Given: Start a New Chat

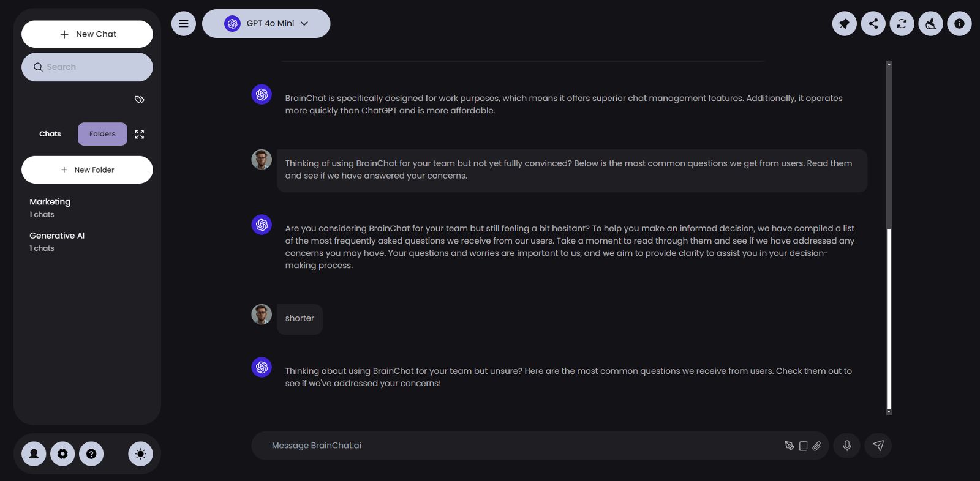Looking at the screenshot, I should pos(87,34).
